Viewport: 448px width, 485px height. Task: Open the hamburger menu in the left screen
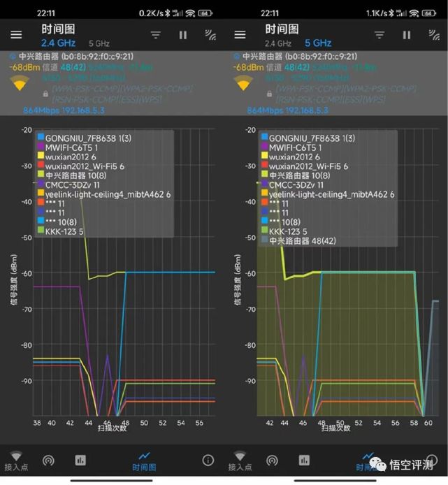[16, 35]
